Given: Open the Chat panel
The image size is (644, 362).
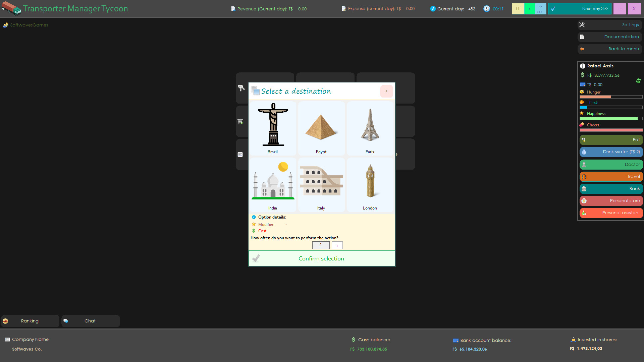Looking at the screenshot, I should 90,321.
